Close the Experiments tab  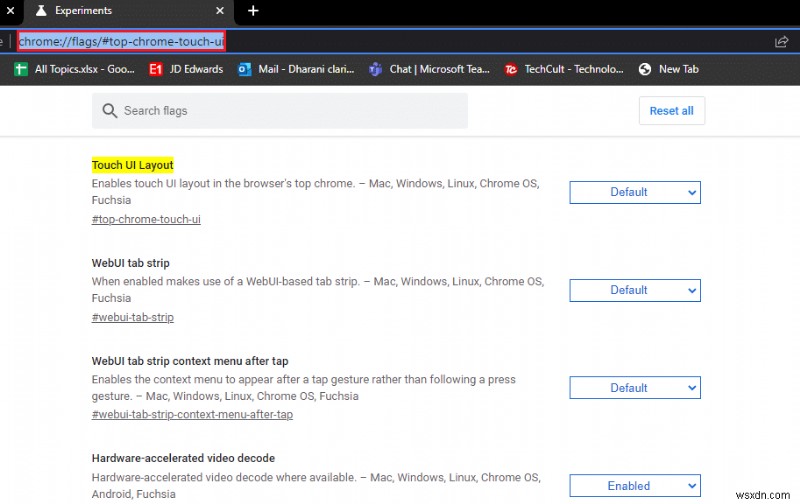coord(220,11)
